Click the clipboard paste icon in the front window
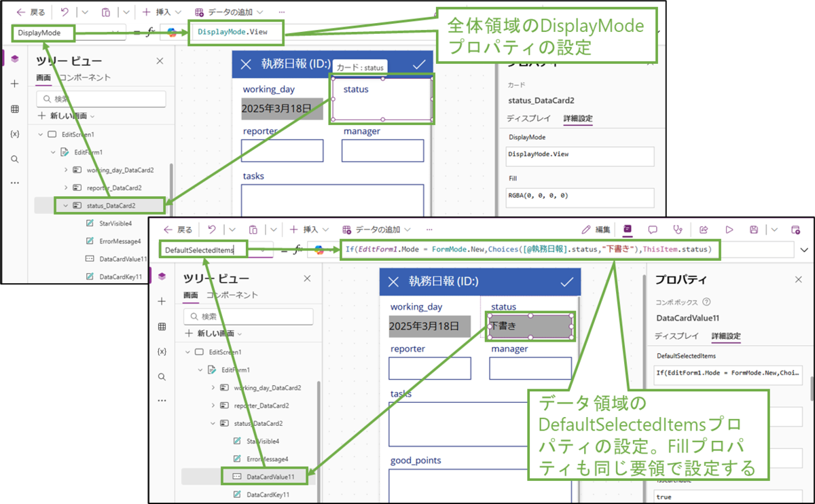 [x=252, y=230]
